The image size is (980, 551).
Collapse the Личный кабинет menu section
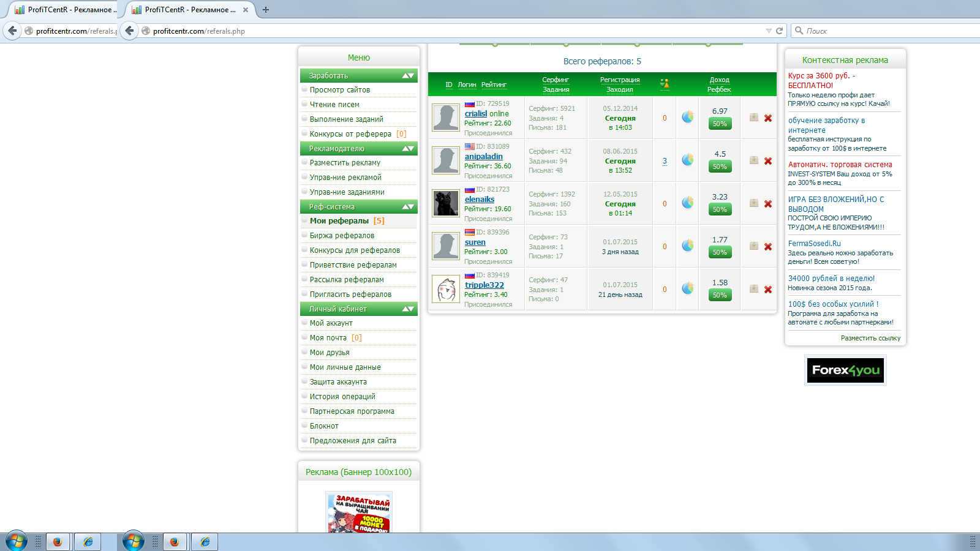coord(408,309)
